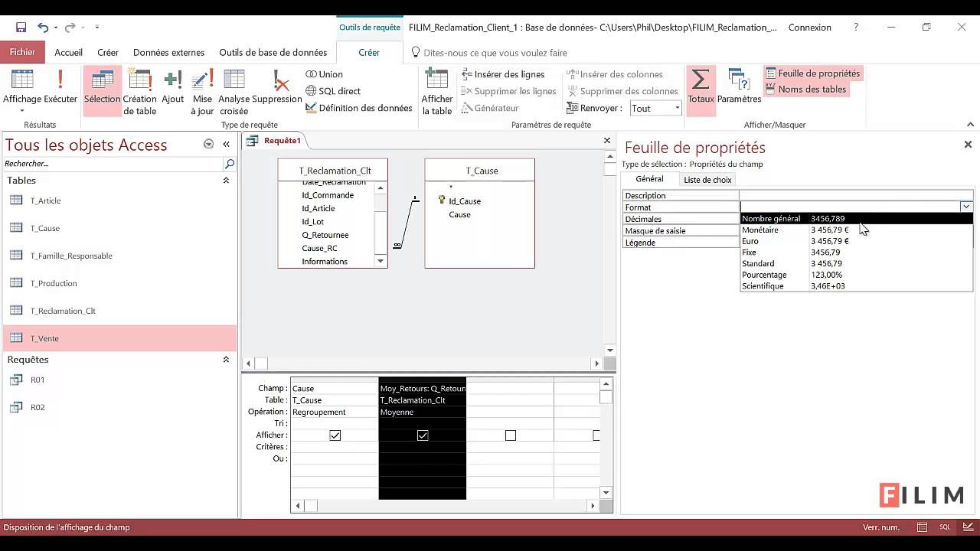Select Q_Retournee field in T_Reclamation_Clt
Image resolution: width=980 pixels, height=551 pixels.
pyautogui.click(x=325, y=235)
